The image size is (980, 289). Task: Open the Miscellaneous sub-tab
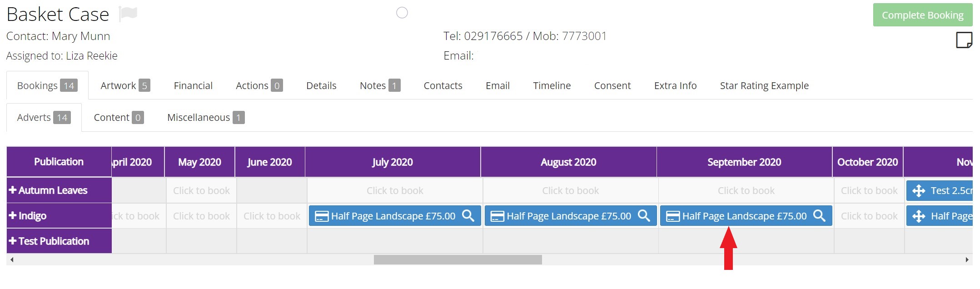coord(205,117)
